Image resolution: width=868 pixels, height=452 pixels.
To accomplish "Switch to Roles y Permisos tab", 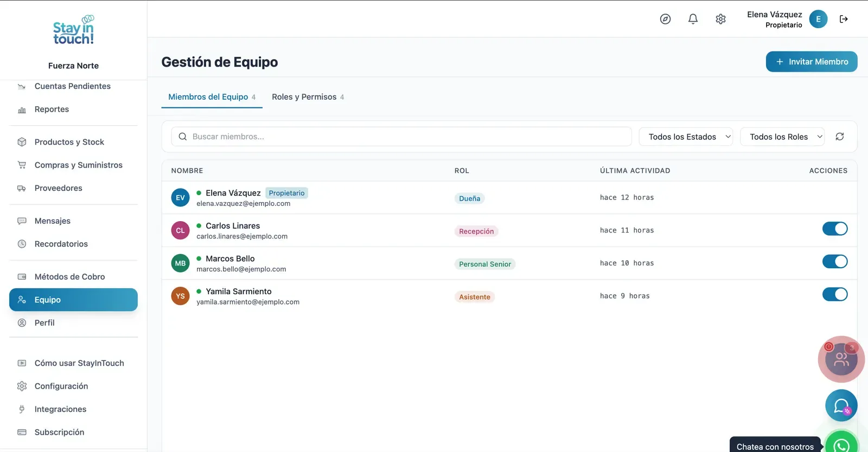I will click(x=308, y=97).
